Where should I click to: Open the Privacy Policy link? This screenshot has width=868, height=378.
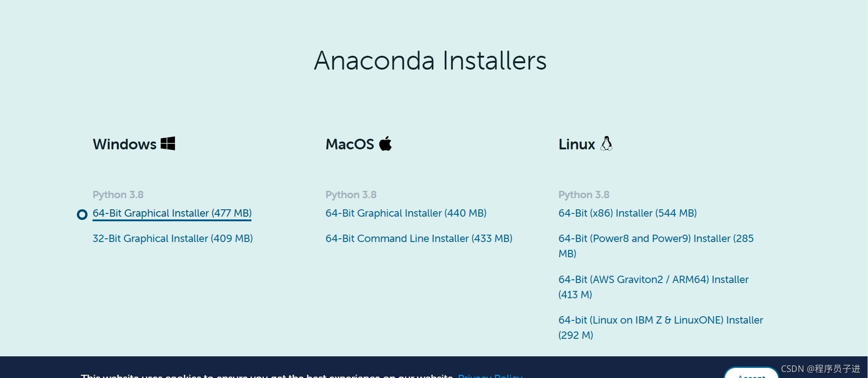(x=490, y=375)
